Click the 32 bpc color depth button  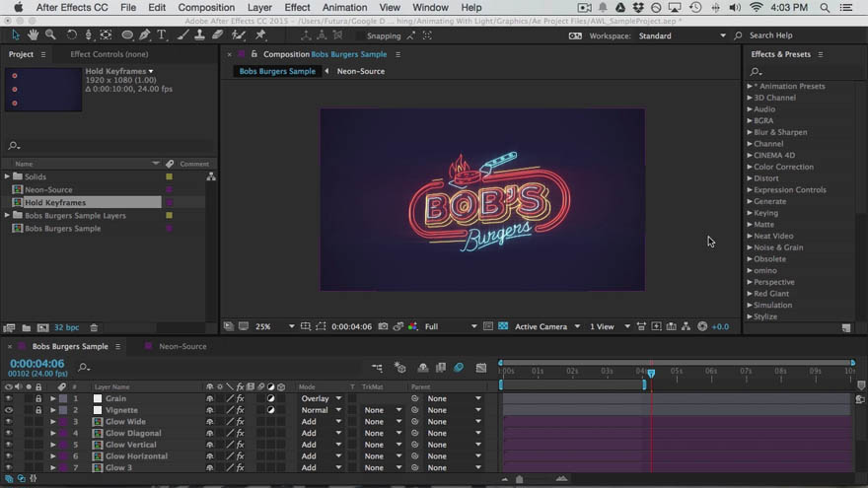click(66, 327)
